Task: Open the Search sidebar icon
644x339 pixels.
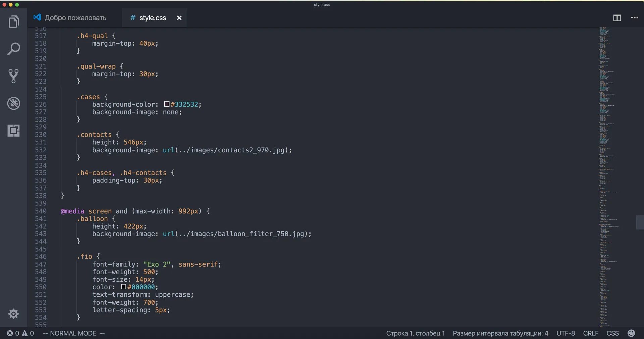Action: tap(13, 49)
